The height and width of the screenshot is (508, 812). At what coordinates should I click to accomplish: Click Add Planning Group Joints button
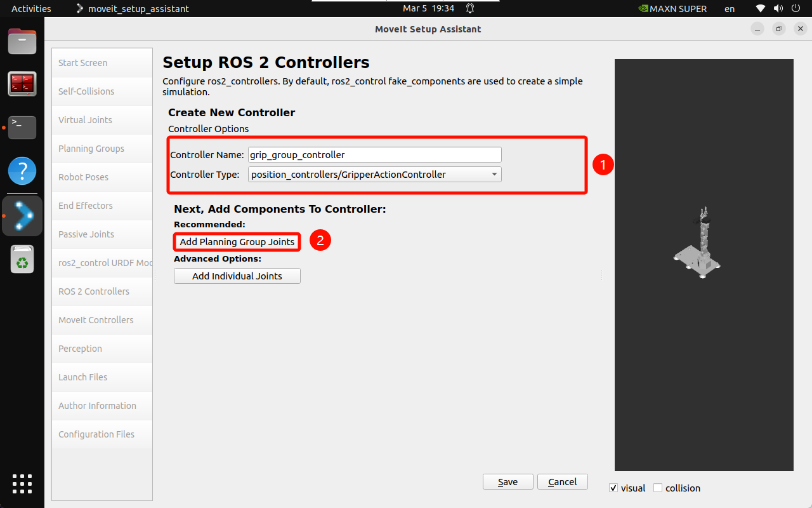(237, 242)
